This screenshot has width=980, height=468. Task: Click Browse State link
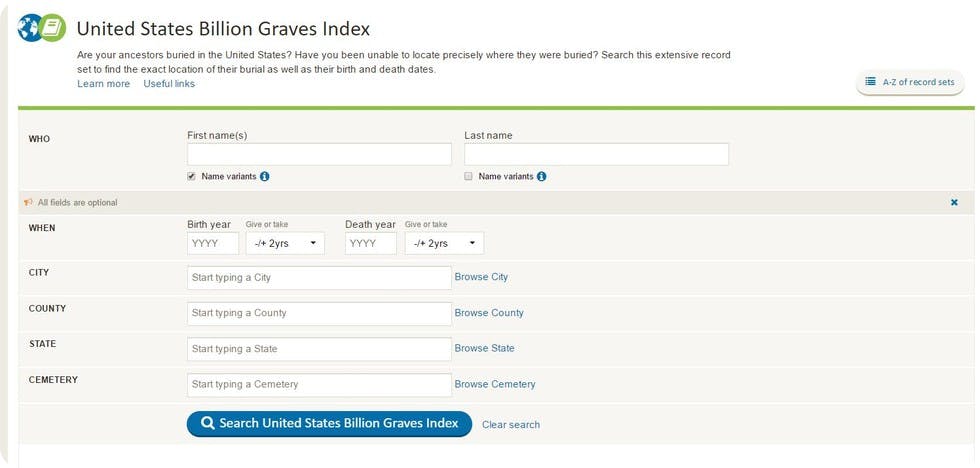[484, 348]
